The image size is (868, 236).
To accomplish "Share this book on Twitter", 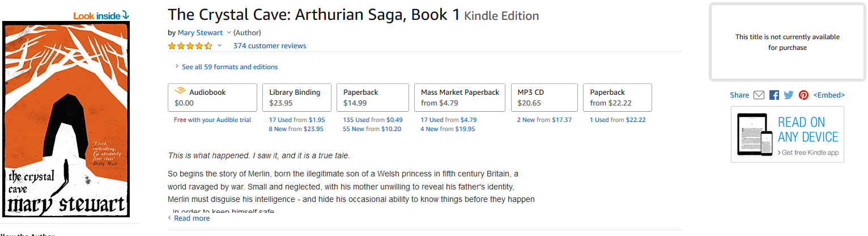I will (789, 95).
